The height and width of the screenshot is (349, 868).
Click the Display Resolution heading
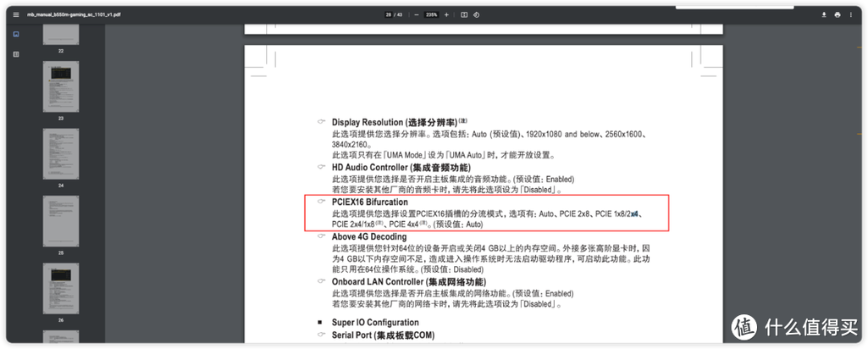coord(401,122)
